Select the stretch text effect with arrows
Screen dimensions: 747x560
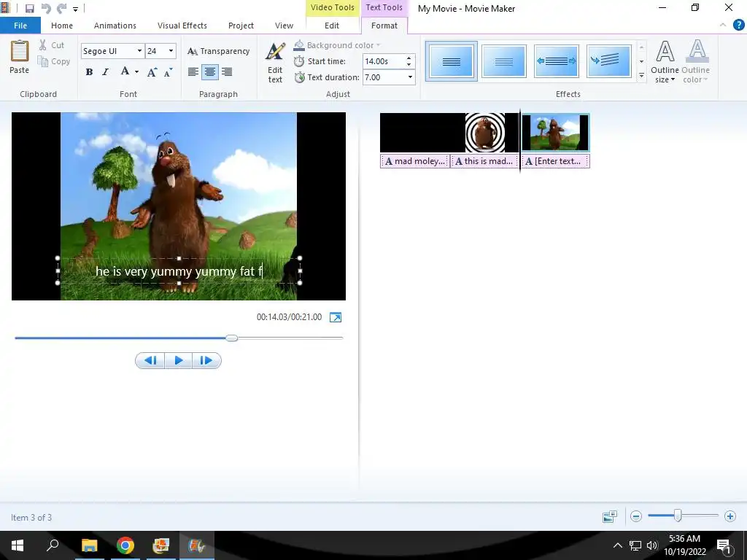point(557,61)
